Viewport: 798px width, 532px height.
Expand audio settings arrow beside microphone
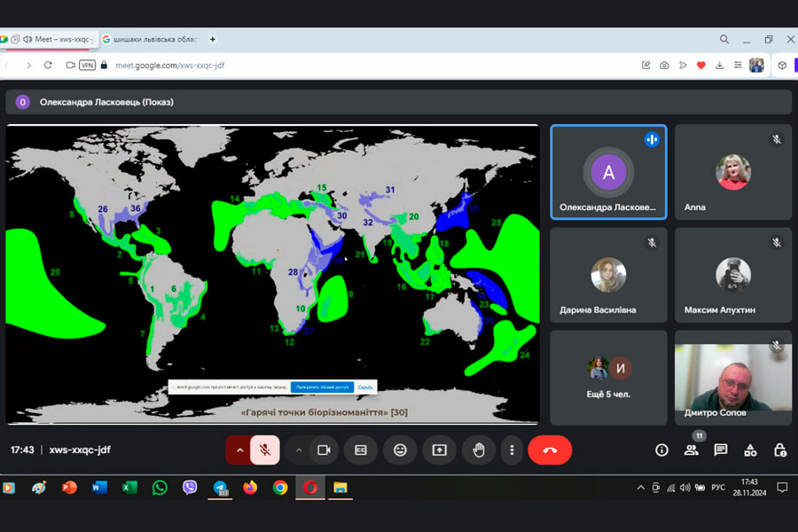point(239,450)
